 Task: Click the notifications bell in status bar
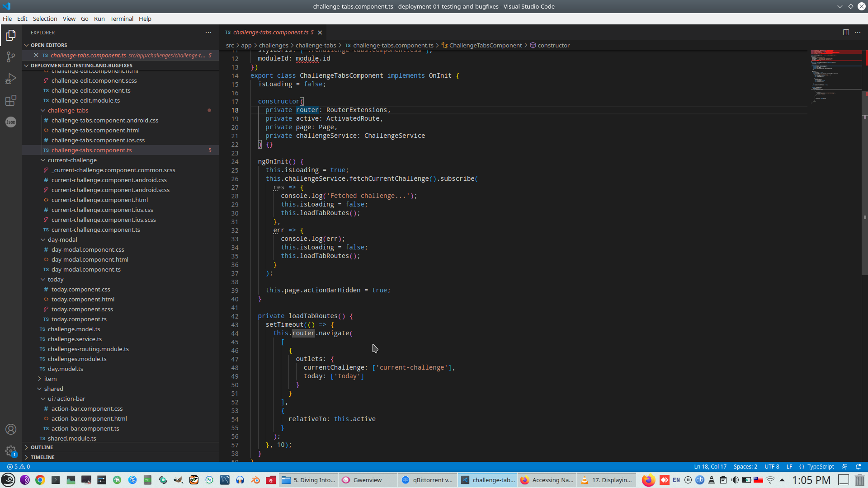click(859, 467)
